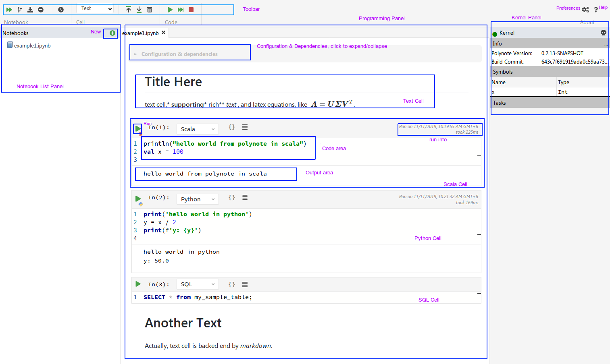This screenshot has height=364, width=610.
Task: Insert a cell below using the down-arrow icon
Action: (139, 10)
